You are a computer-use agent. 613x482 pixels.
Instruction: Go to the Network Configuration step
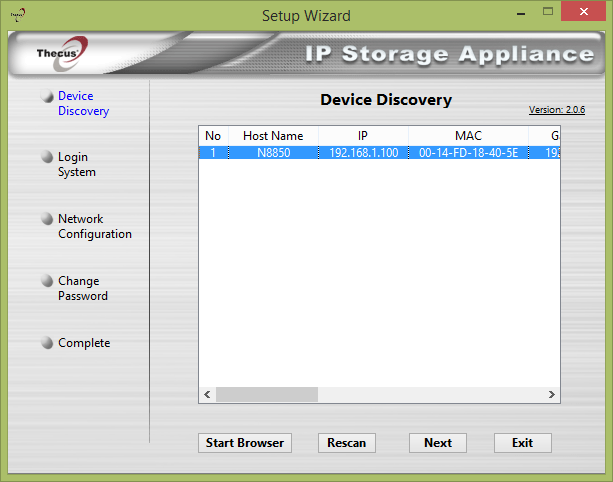[95, 226]
